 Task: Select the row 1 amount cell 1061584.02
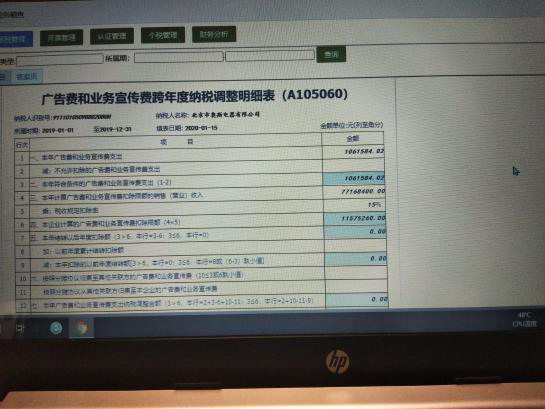pyautogui.click(x=353, y=152)
